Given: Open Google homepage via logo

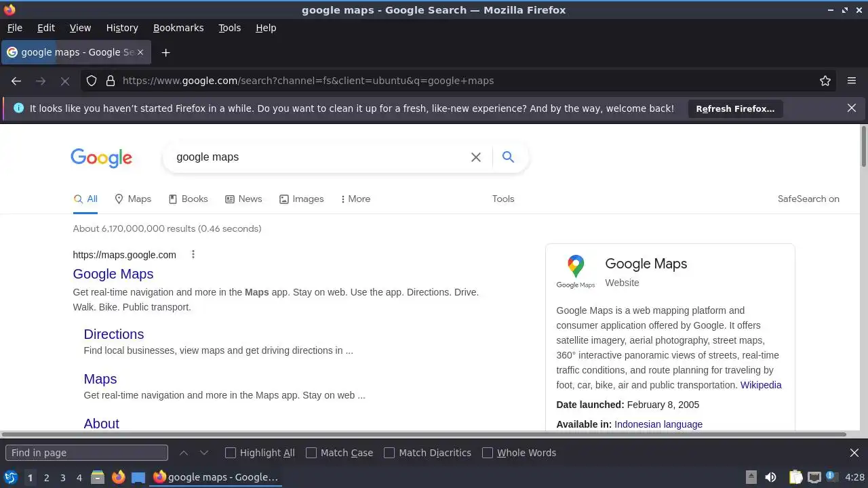Looking at the screenshot, I should (x=102, y=158).
